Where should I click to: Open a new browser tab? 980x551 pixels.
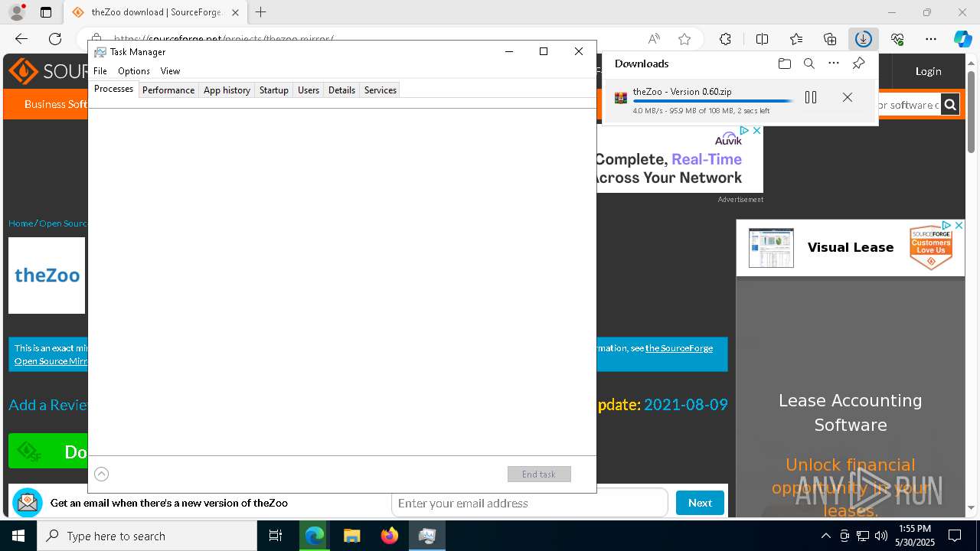pyautogui.click(x=261, y=12)
